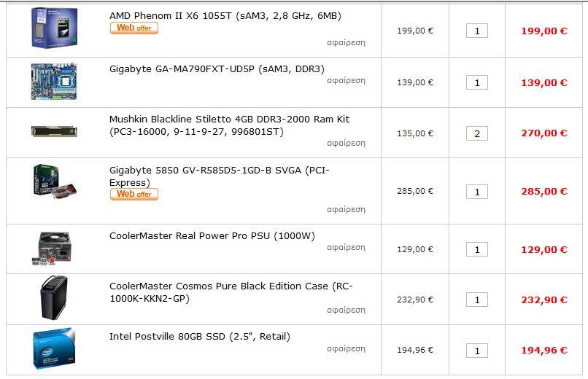Screen dimensions: 588x379
Task: Click the AMD Phenom II X6 product image
Action: point(53,28)
